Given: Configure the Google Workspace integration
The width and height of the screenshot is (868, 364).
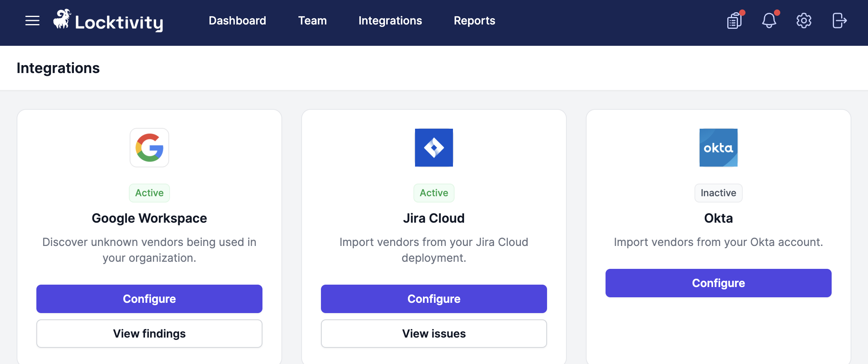Looking at the screenshot, I should (149, 299).
